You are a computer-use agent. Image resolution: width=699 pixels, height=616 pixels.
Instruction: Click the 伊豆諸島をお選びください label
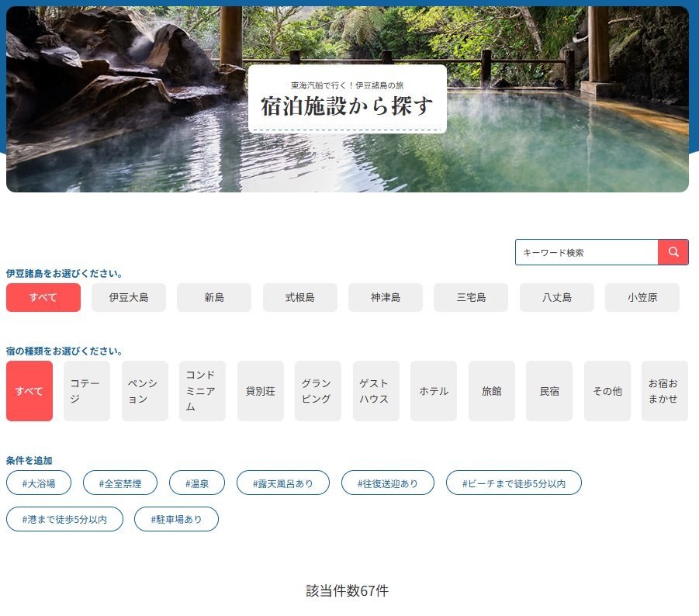pos(64,274)
